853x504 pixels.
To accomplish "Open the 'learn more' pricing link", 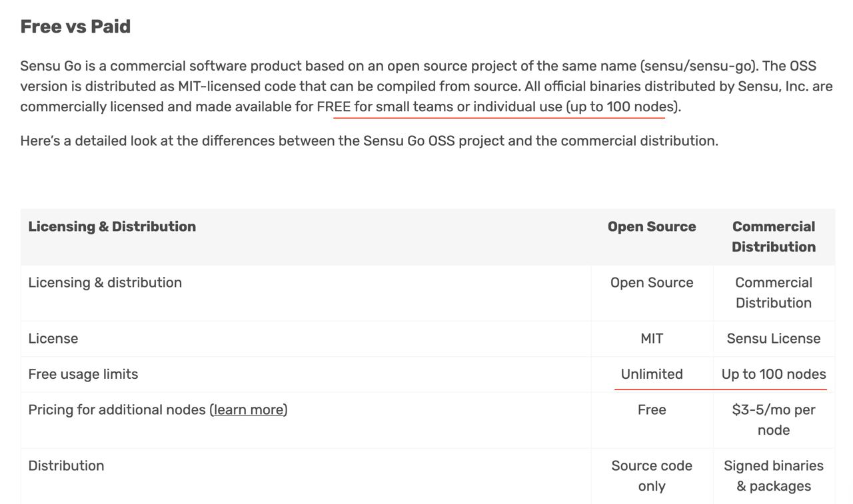I will [x=249, y=410].
